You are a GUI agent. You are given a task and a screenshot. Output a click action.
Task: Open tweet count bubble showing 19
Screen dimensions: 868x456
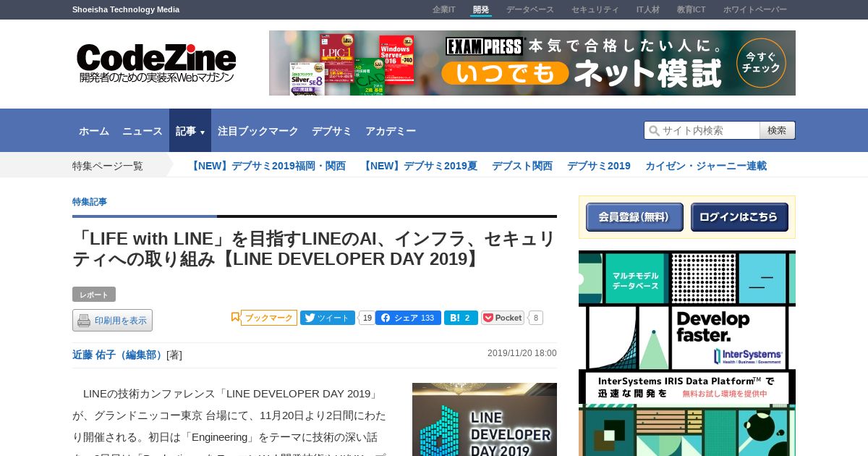[367, 318]
